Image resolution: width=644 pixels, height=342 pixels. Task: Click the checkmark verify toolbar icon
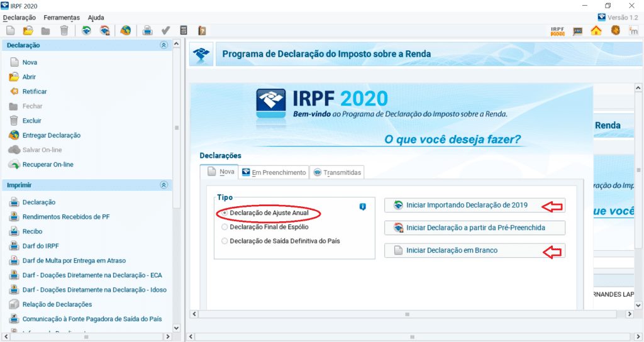(x=165, y=30)
